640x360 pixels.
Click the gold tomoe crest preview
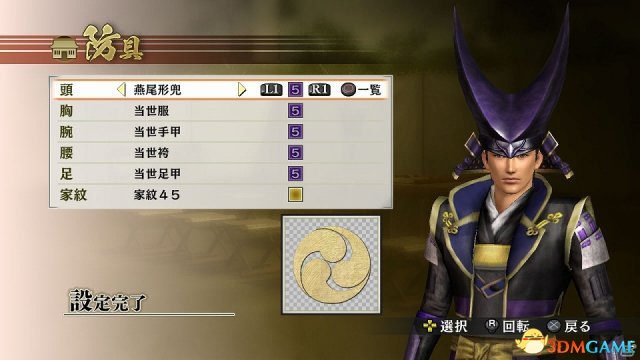click(x=331, y=265)
